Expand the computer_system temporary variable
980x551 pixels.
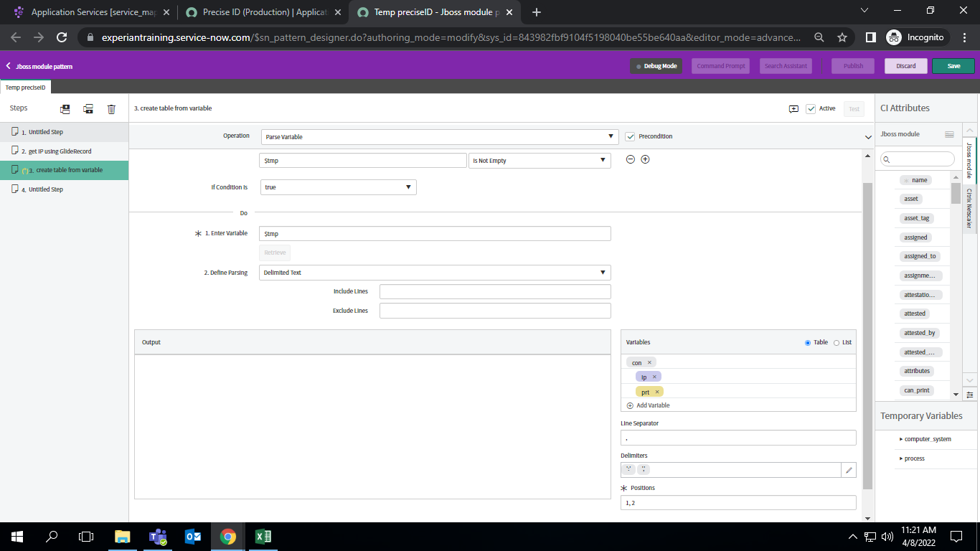pyautogui.click(x=901, y=439)
